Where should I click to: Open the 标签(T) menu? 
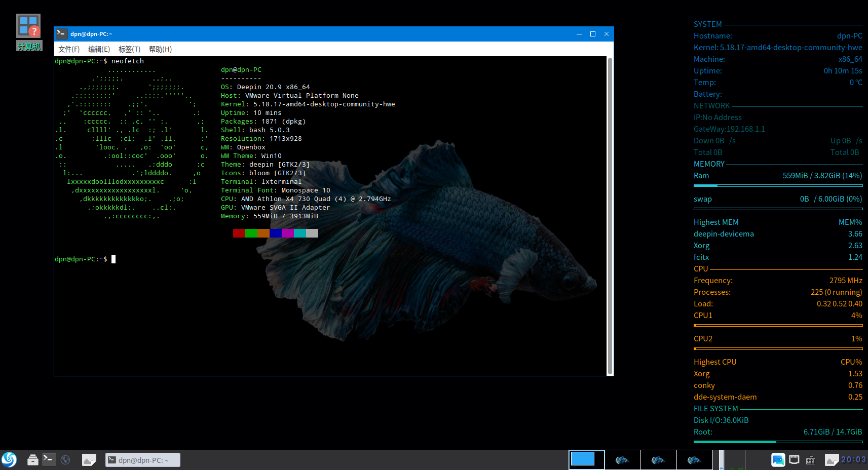point(129,49)
